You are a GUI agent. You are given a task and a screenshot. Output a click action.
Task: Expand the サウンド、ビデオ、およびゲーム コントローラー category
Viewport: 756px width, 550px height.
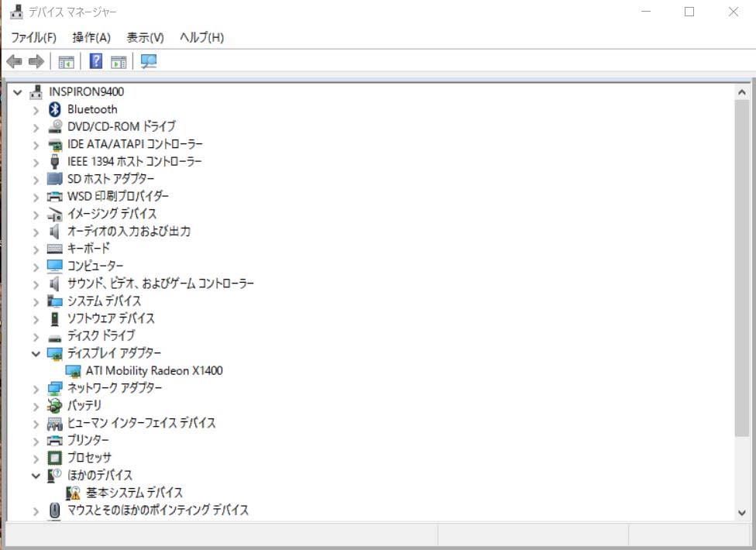[x=36, y=284]
